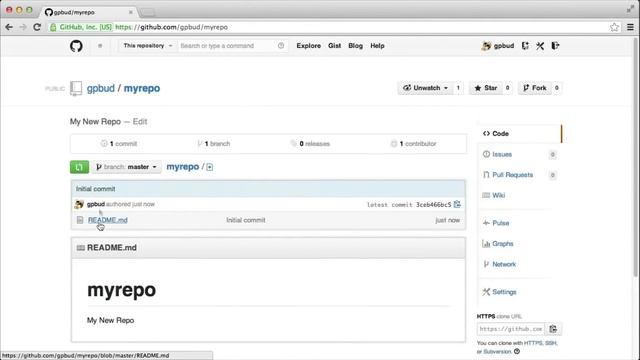
Task: Open Blog in the top navigation
Action: click(356, 46)
